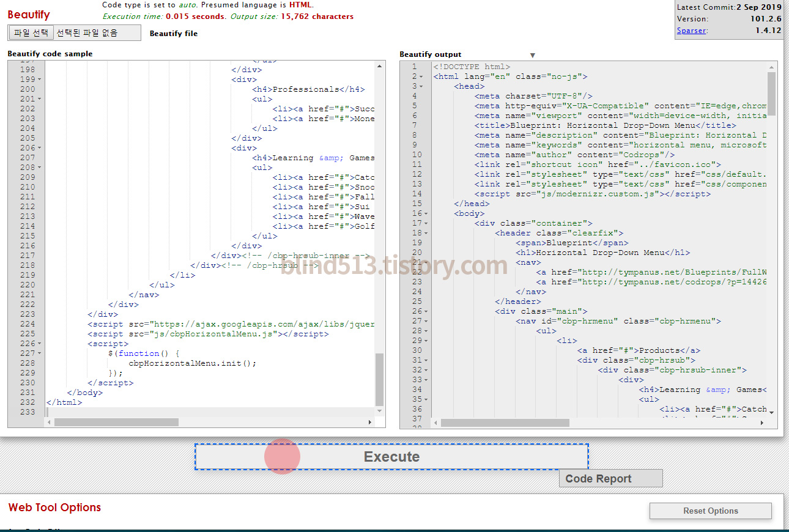Screen dimensions: 789x532
Task: Click line number 10 in output gutter
Action: tap(417, 155)
